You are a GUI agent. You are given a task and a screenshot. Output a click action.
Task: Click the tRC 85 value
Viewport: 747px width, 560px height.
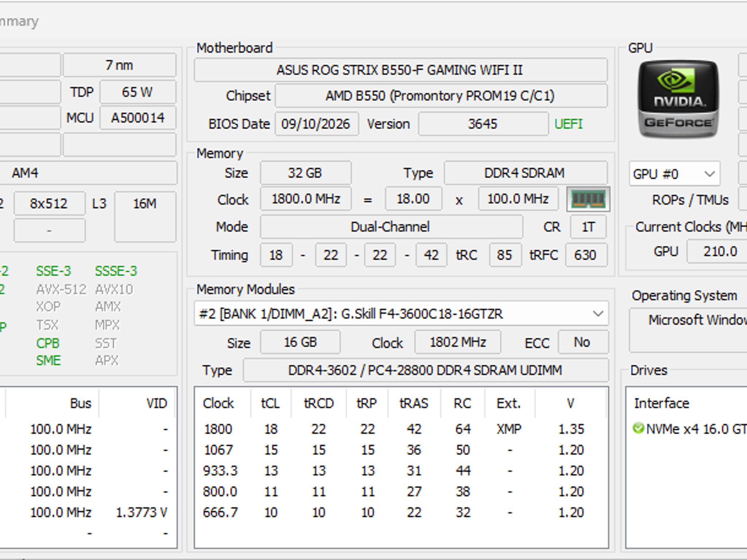click(505, 255)
